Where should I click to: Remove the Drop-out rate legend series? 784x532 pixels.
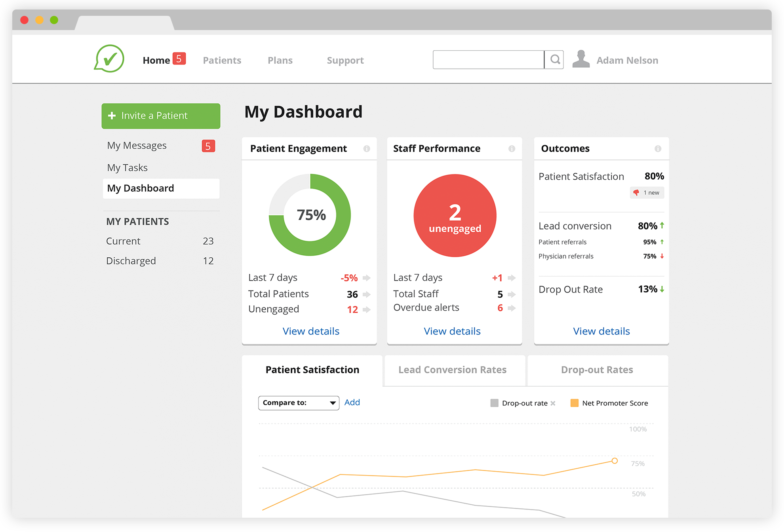553,403
